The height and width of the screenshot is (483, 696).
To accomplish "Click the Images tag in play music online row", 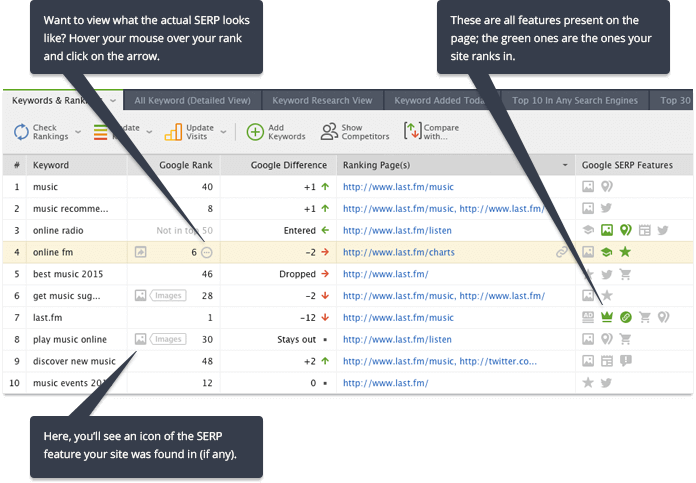I will pyautogui.click(x=168, y=339).
